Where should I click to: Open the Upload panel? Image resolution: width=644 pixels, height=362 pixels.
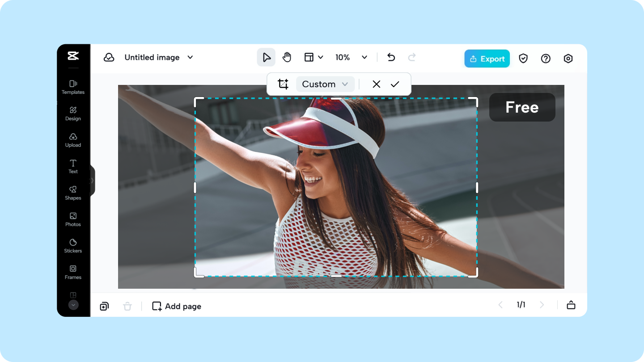pyautogui.click(x=73, y=140)
